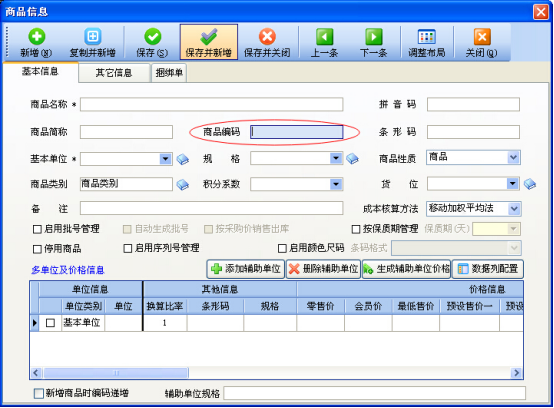This screenshot has width=554, height=408.
Task: Click the horizontal scrollbar under price table
Action: (x=276, y=373)
